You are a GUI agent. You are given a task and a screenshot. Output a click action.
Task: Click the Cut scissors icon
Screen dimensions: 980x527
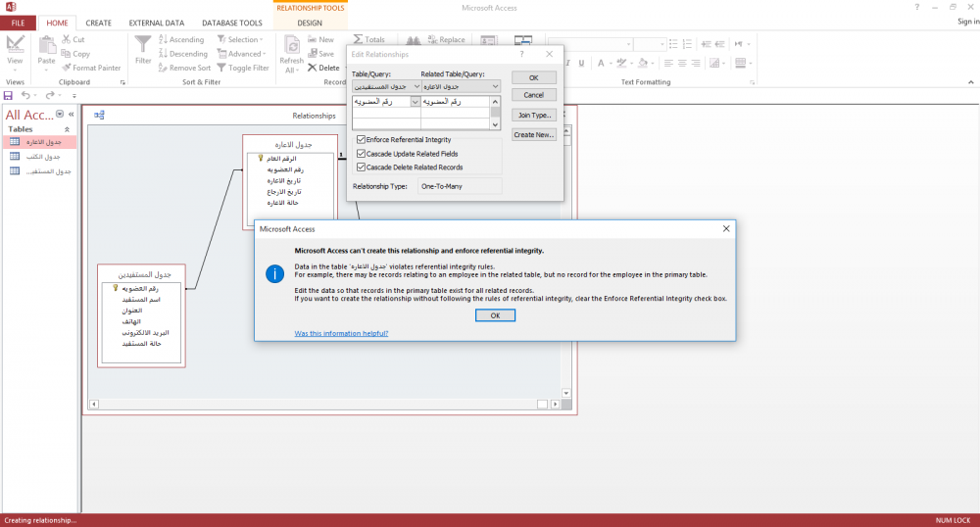[x=67, y=39]
